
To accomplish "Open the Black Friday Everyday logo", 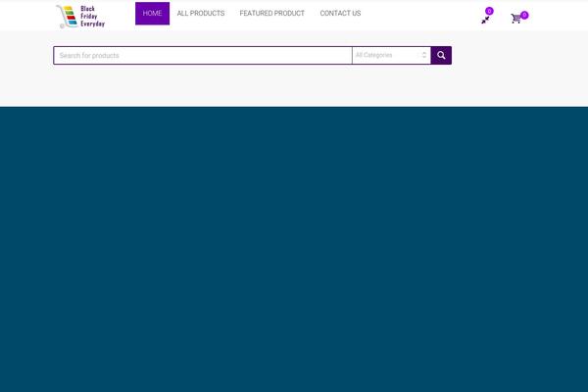I will [80, 16].
